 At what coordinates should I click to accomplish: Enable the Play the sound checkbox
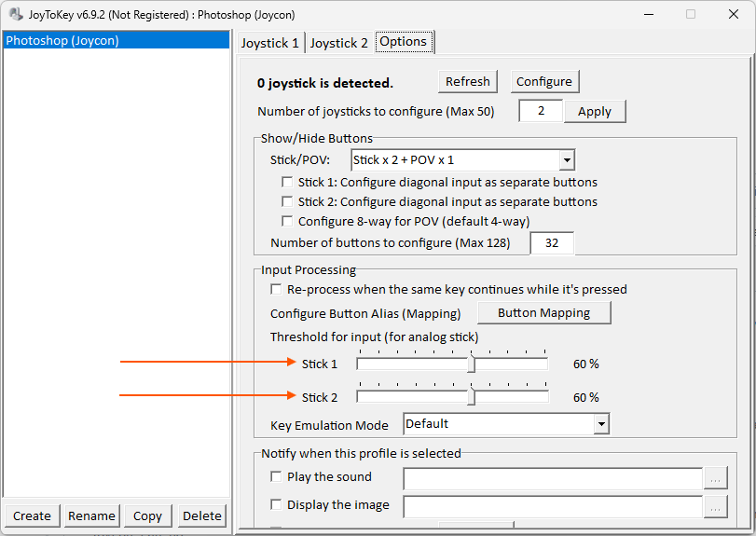(x=276, y=476)
